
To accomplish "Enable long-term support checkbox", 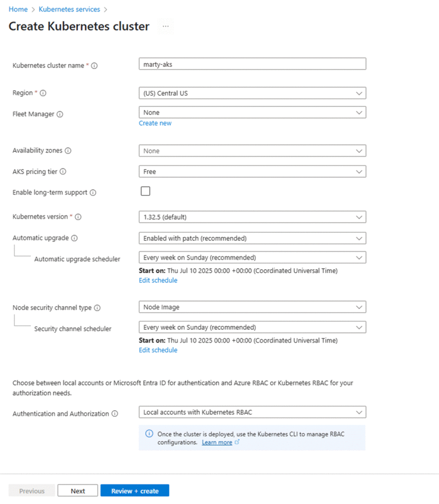I will [145, 191].
